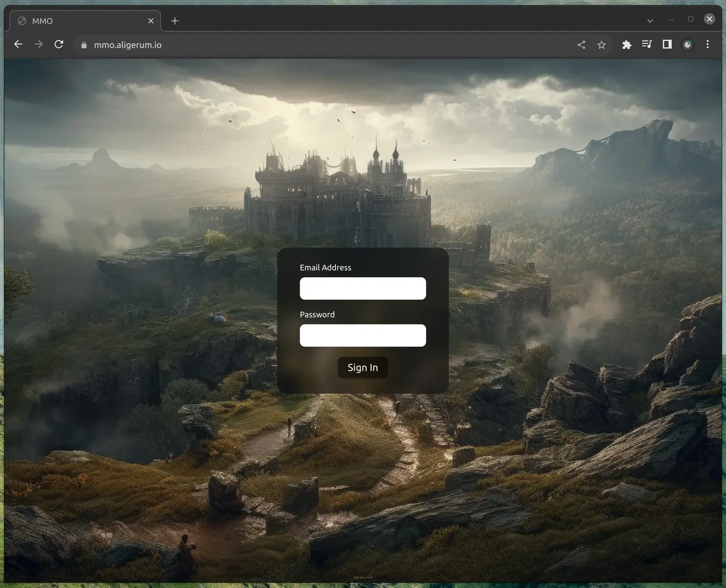Screen dimensions: 726x588
Task: Open a new browser tab
Action: (x=175, y=21)
